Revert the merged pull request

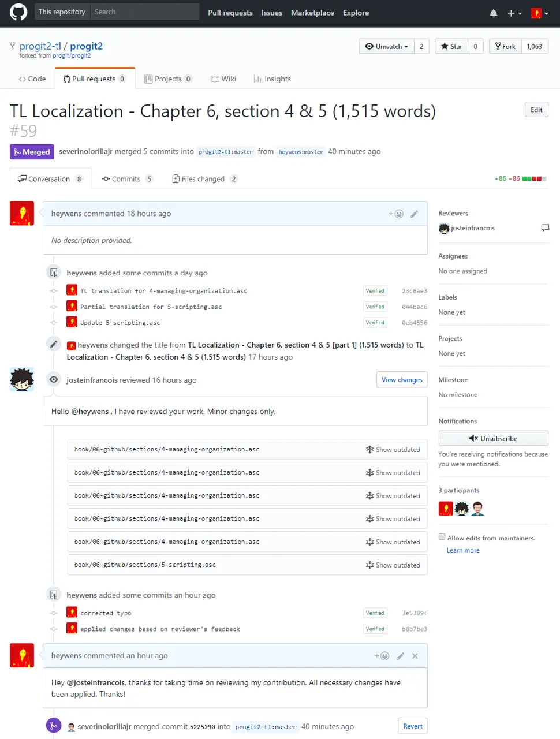(413, 726)
